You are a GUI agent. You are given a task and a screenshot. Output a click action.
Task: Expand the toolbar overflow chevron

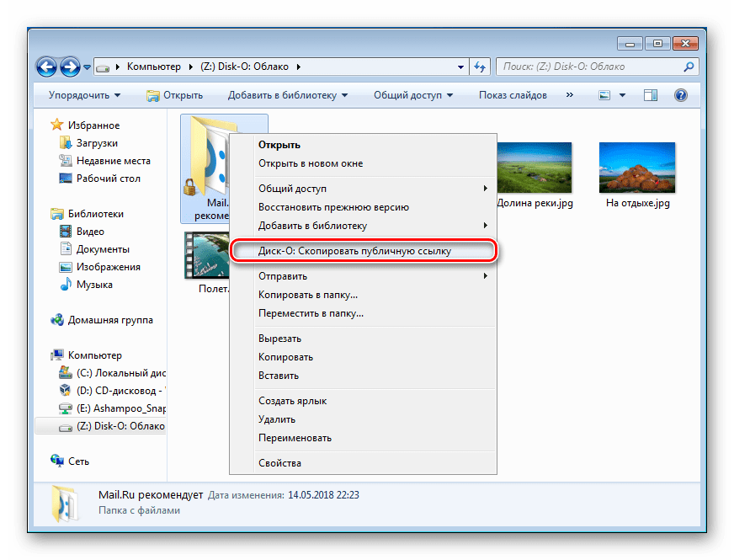point(572,95)
